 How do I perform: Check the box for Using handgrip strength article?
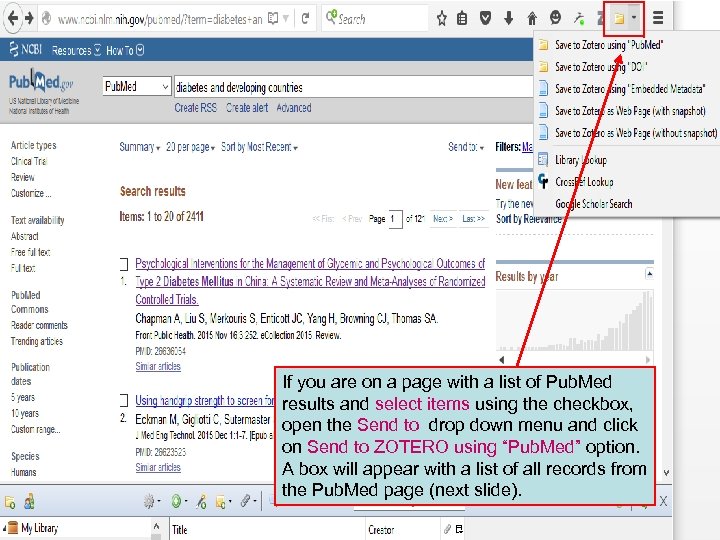[x=124, y=400]
